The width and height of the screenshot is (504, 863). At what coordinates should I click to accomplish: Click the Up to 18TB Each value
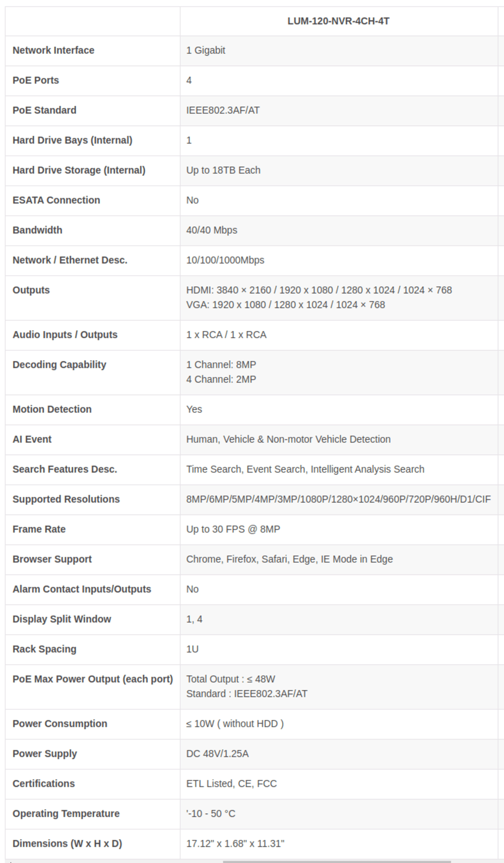coord(223,170)
